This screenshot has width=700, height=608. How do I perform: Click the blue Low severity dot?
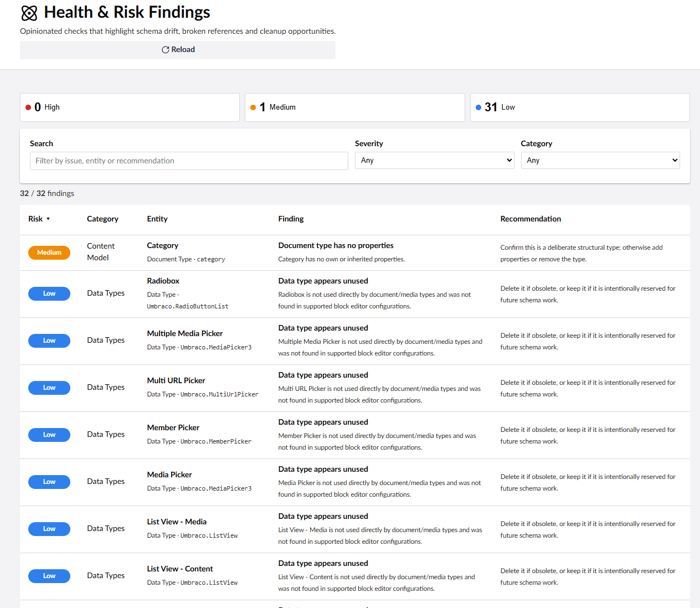pos(478,107)
